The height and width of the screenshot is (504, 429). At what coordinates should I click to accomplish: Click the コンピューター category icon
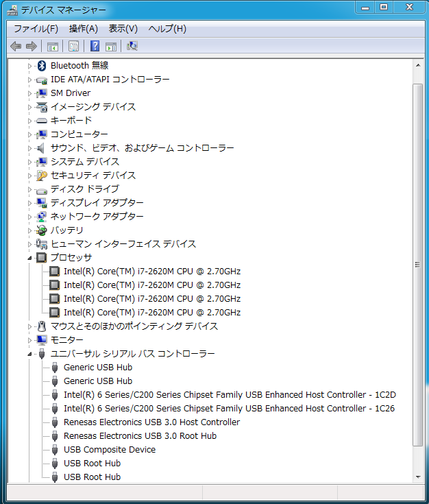(x=42, y=134)
